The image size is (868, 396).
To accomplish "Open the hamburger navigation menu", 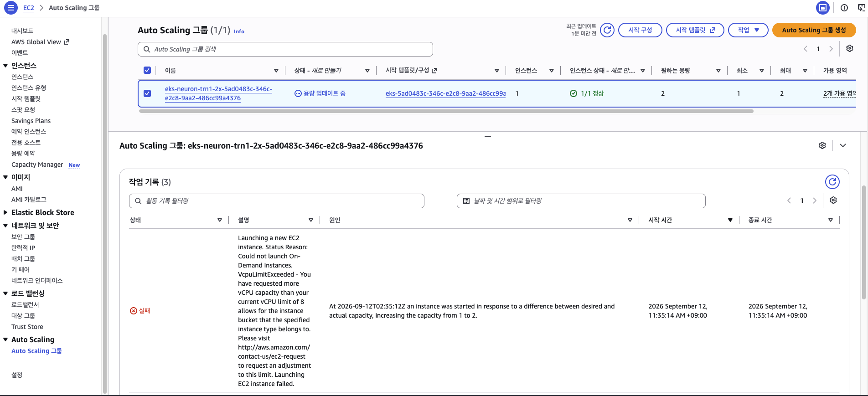I will pyautogui.click(x=11, y=8).
